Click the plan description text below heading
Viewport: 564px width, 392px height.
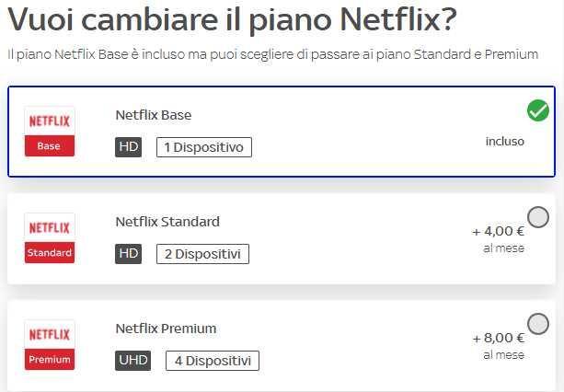coord(272,55)
